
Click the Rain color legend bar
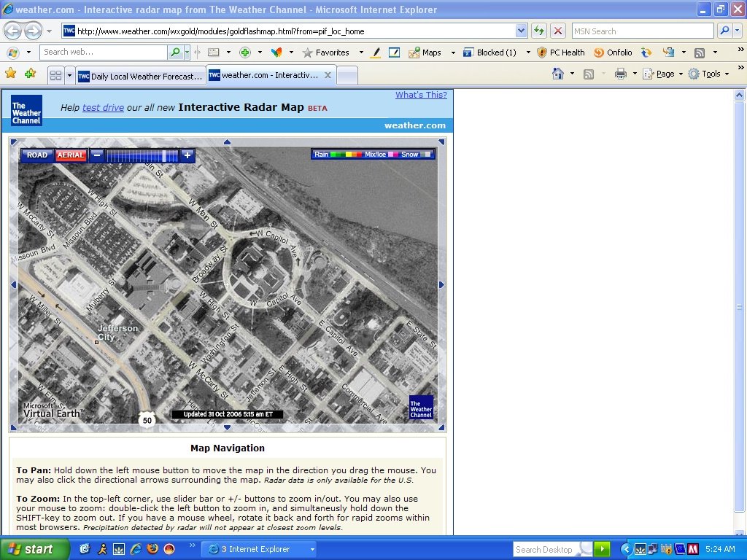[346, 155]
